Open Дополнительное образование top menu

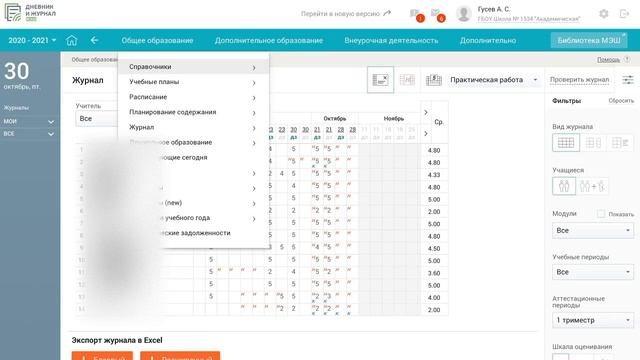(269, 40)
